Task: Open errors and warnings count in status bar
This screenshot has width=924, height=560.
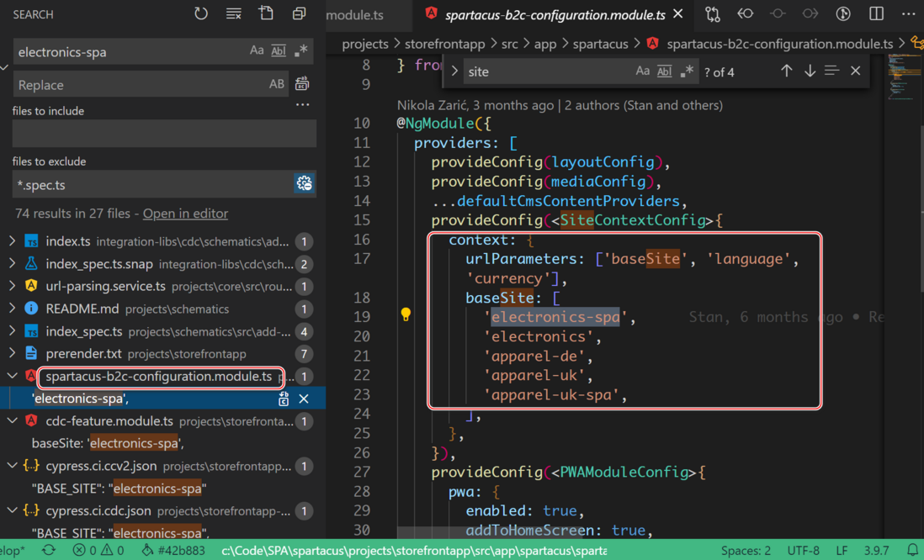Action: click(98, 551)
